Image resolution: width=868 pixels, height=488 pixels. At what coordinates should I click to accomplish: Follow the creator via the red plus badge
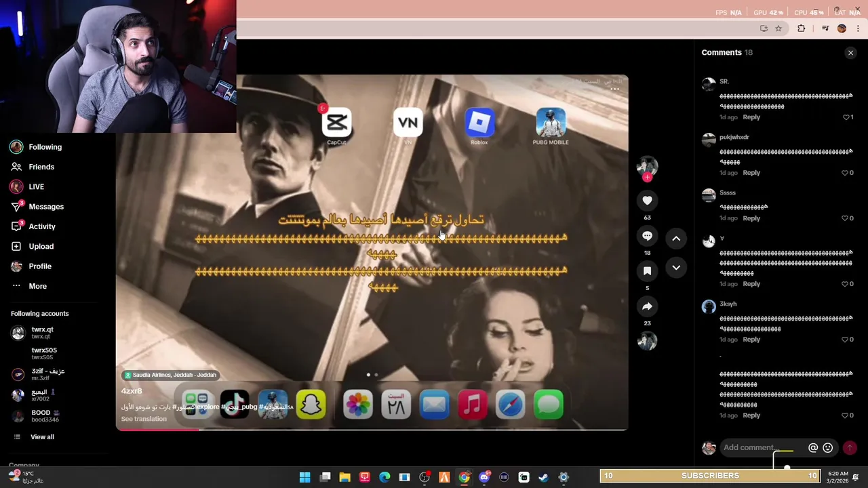(647, 178)
